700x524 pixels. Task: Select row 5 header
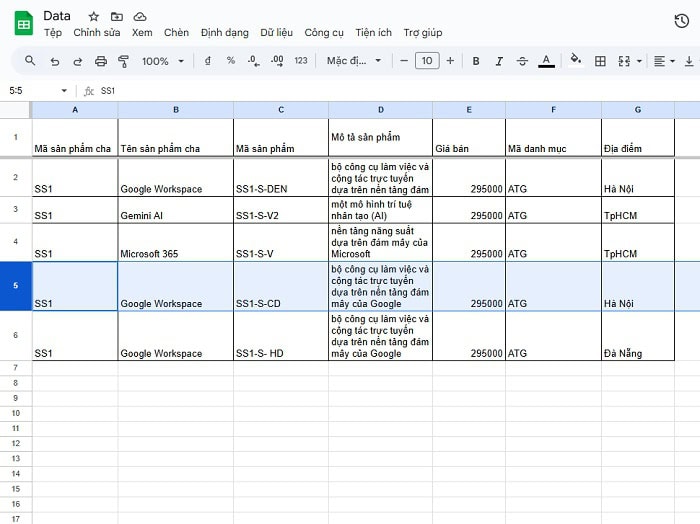16,286
